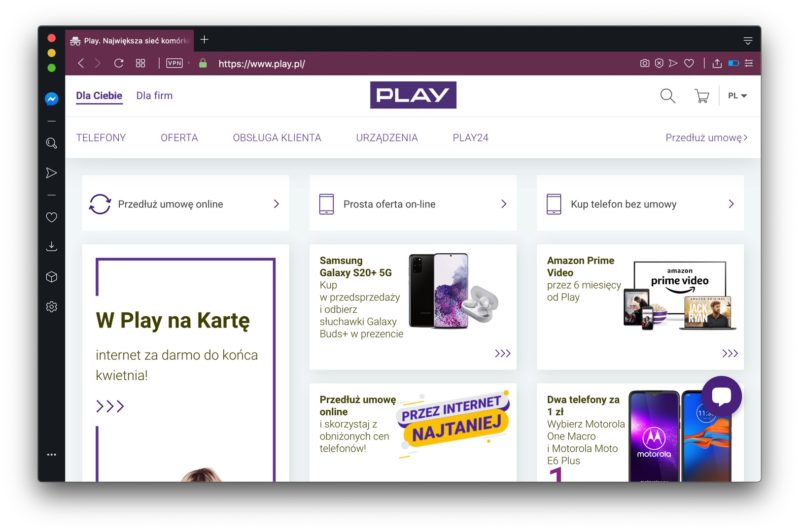
Task: Click triple arrows under W Play na Kartę
Action: (110, 406)
